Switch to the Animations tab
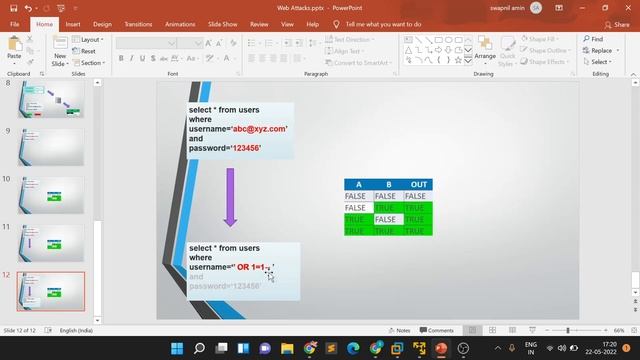This screenshot has height=360, width=640. [x=180, y=24]
